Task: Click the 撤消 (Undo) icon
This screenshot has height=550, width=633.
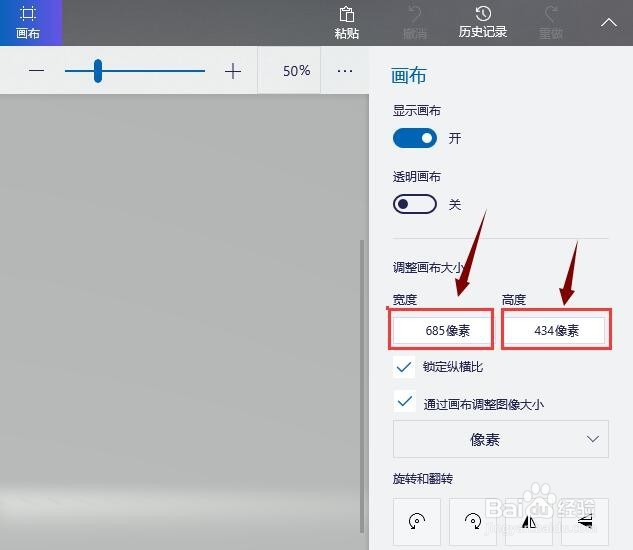Action: click(x=415, y=23)
